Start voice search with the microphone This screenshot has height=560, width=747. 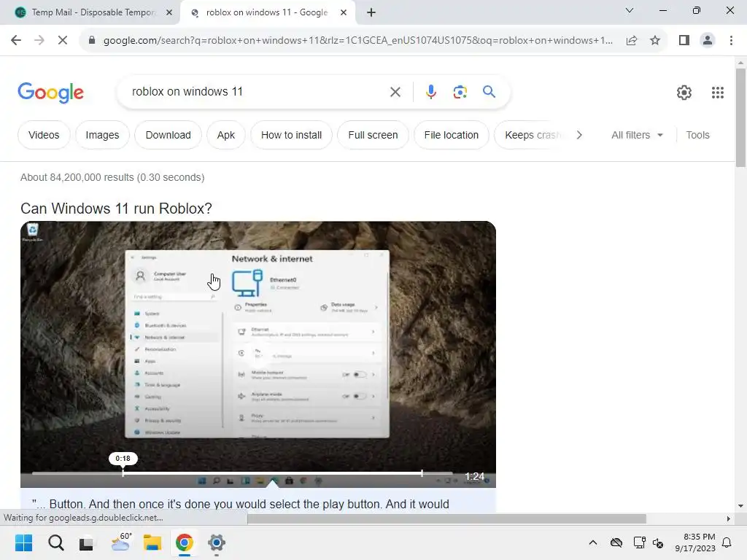[430, 92]
